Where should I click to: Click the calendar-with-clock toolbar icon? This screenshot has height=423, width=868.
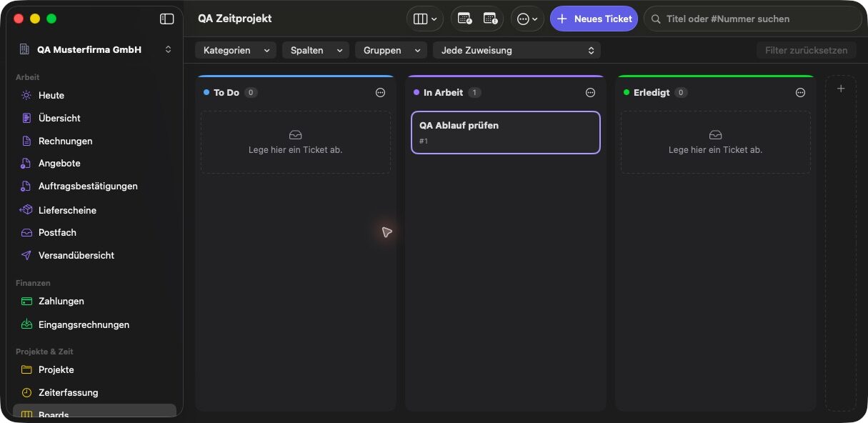(464, 19)
